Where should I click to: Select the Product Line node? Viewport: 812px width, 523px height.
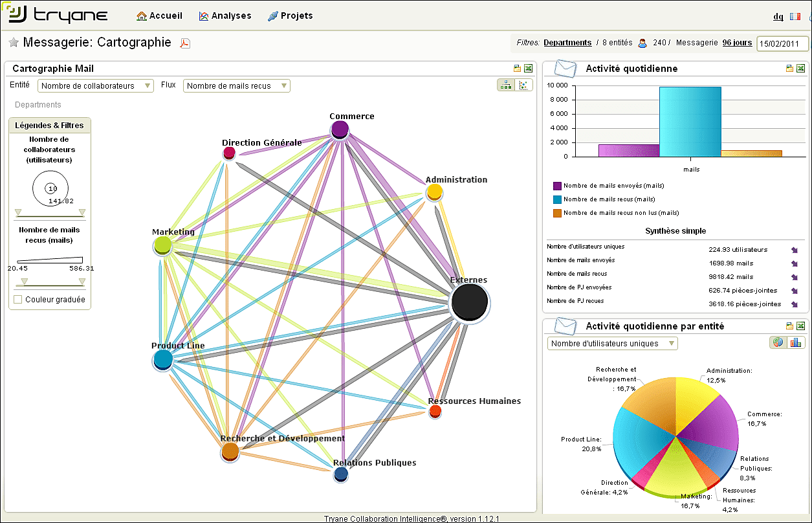click(x=163, y=359)
